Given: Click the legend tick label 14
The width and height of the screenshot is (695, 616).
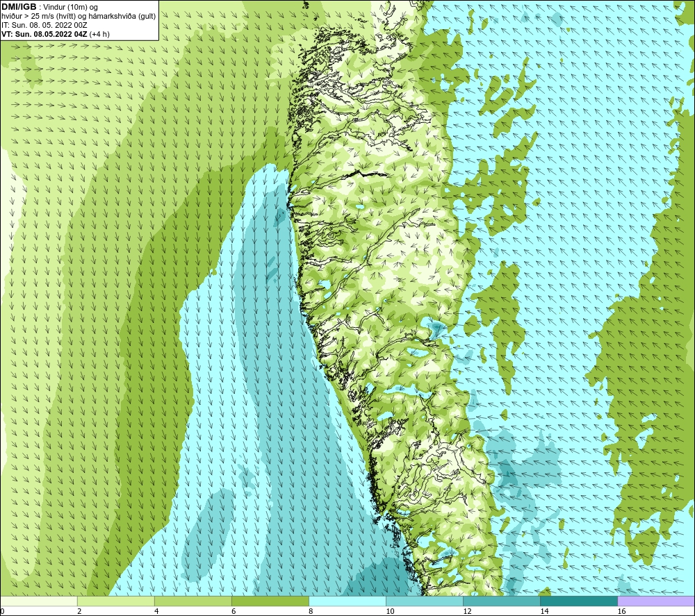Looking at the screenshot, I should (x=544, y=611).
